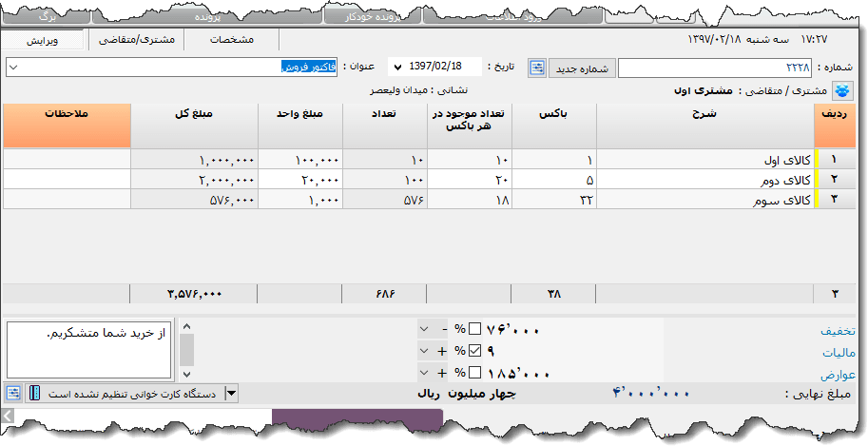Click the مالیات link label
868x446 pixels.
tap(839, 353)
